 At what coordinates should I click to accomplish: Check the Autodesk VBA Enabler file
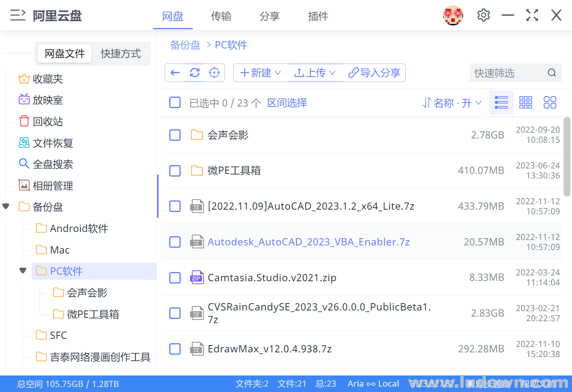175,242
